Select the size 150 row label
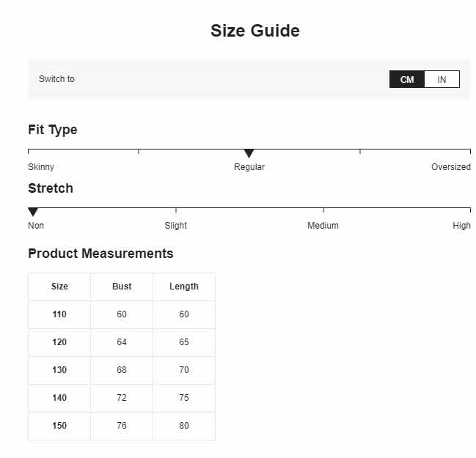Image resolution: width=476 pixels, height=458 pixels. [59, 426]
